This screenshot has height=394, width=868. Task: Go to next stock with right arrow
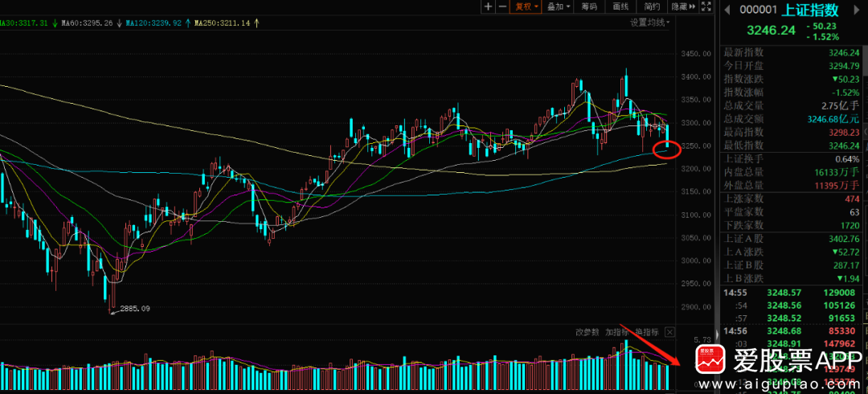click(x=857, y=10)
